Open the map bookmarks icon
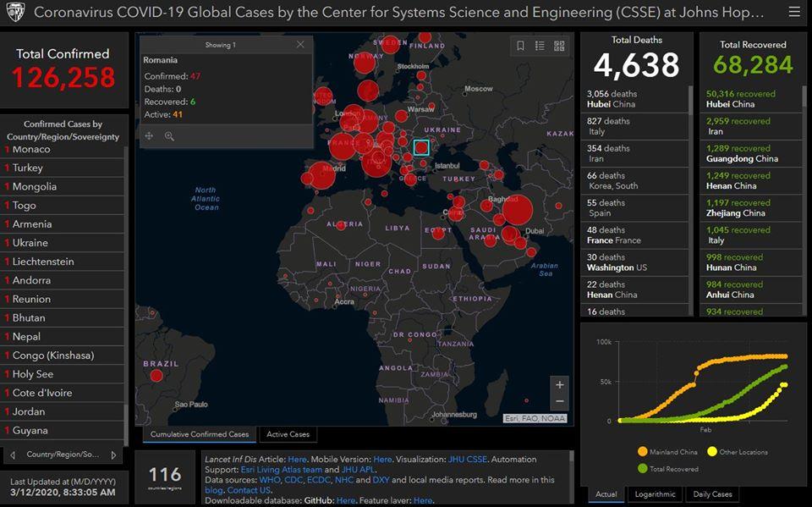 tap(521, 46)
